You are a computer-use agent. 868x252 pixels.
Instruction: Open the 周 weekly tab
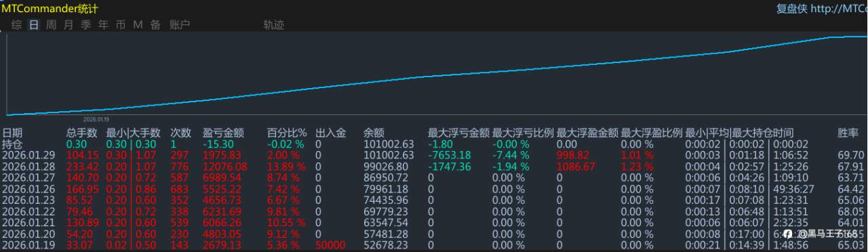51,25
